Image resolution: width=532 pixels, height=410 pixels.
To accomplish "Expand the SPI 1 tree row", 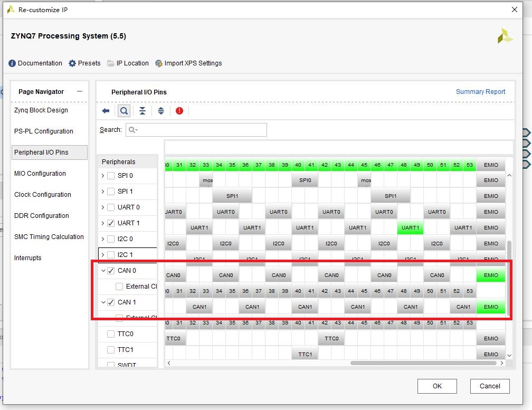I will click(x=103, y=192).
